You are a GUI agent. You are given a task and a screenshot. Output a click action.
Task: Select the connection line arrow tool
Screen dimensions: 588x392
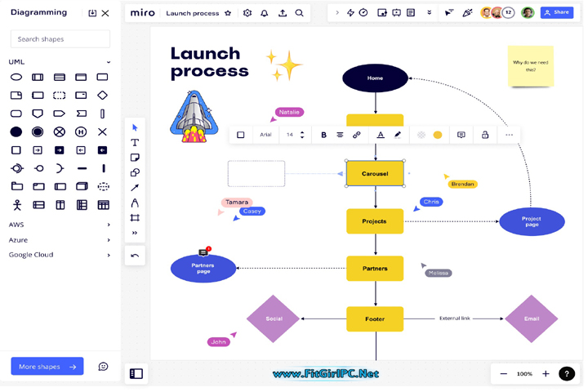(x=135, y=188)
